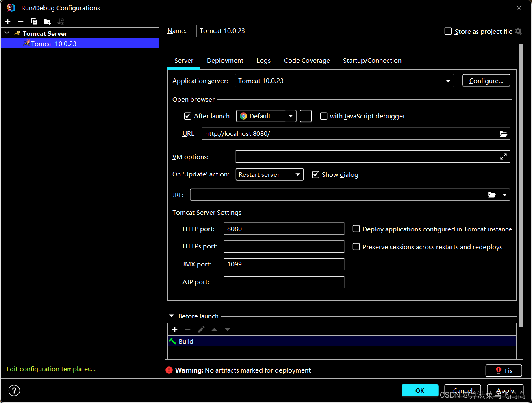
Task: Add new configuration with plus icon
Action: (8, 22)
